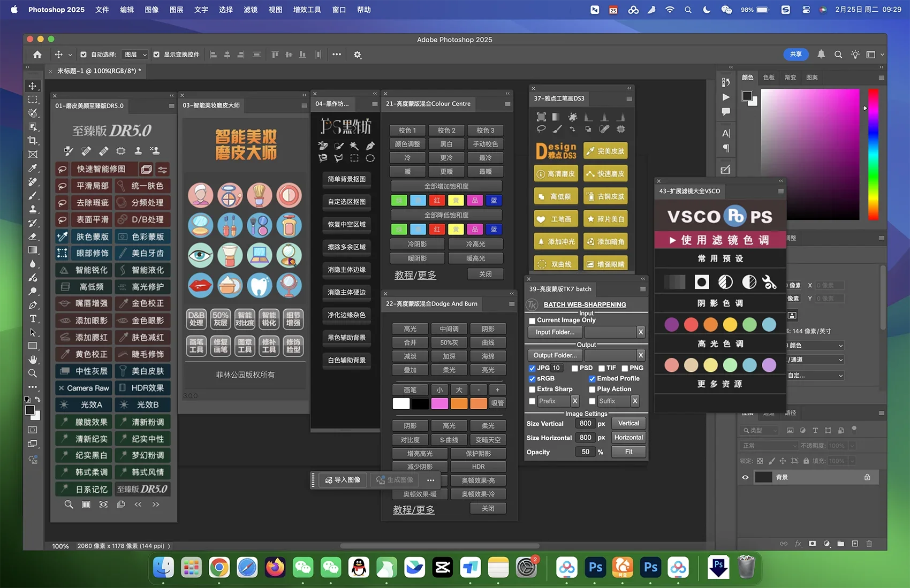Select the Rectangular Marquee tool
The height and width of the screenshot is (588, 910).
click(33, 100)
